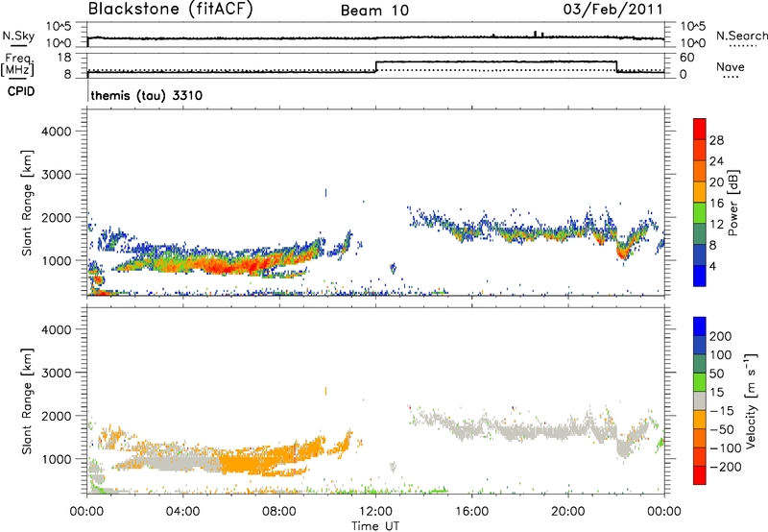This screenshot has width=768, height=532.
Task: Click the noise spike in N.Sky trace
Action: pyautogui.click(x=535, y=34)
